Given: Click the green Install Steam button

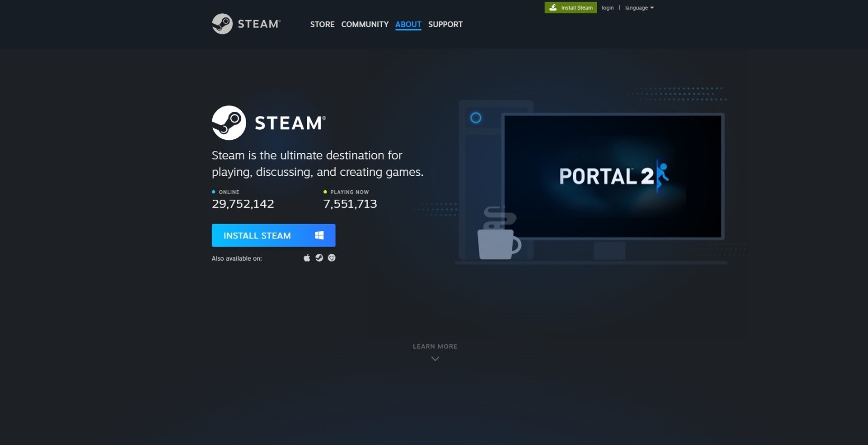Looking at the screenshot, I should click(x=571, y=7).
